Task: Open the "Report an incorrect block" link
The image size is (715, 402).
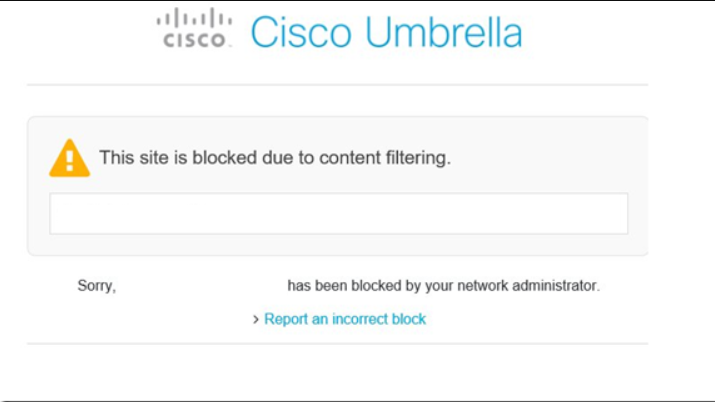Action: tap(345, 319)
